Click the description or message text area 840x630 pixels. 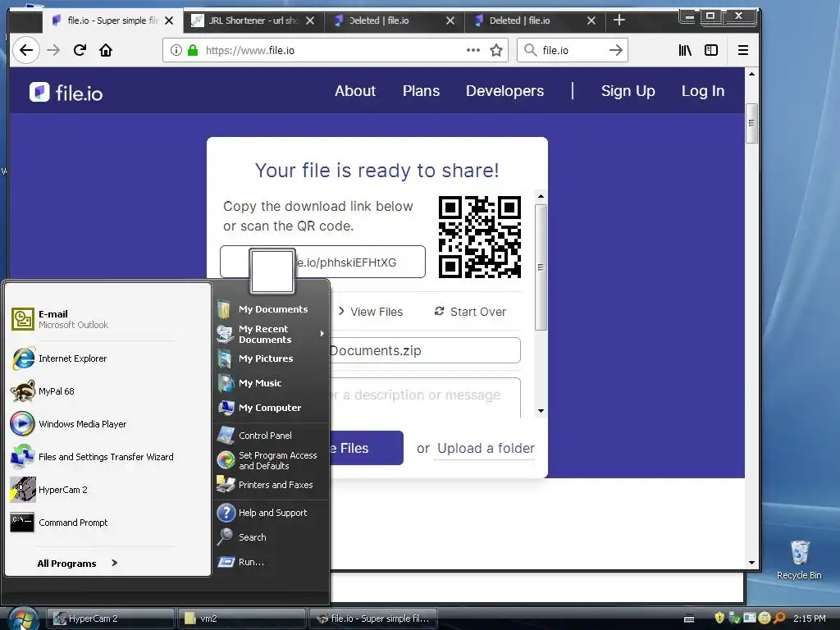[425, 397]
